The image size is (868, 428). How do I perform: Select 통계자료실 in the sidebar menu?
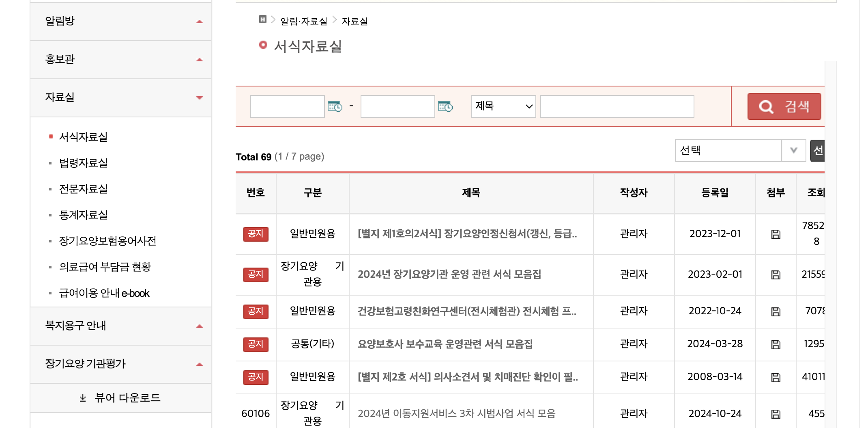[x=83, y=215]
